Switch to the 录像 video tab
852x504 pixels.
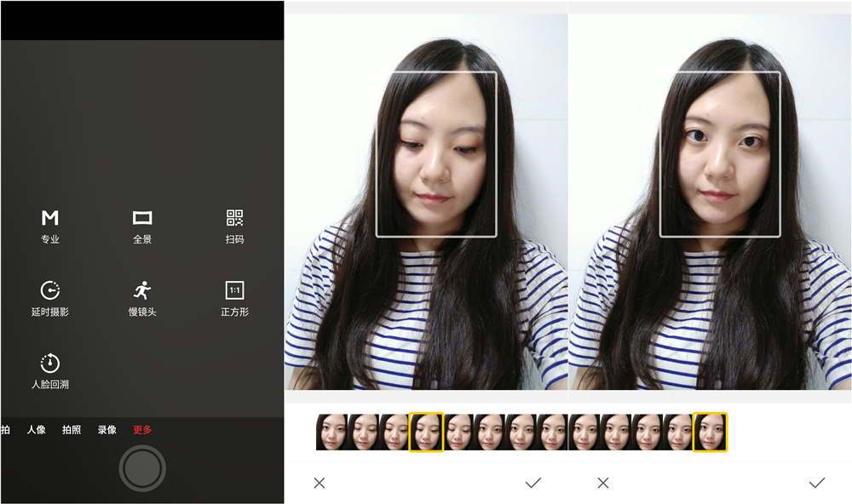click(107, 430)
